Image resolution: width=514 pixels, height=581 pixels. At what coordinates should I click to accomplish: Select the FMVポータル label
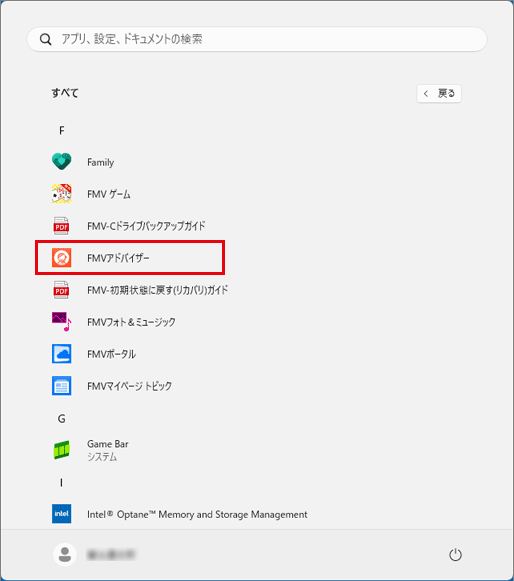112,354
